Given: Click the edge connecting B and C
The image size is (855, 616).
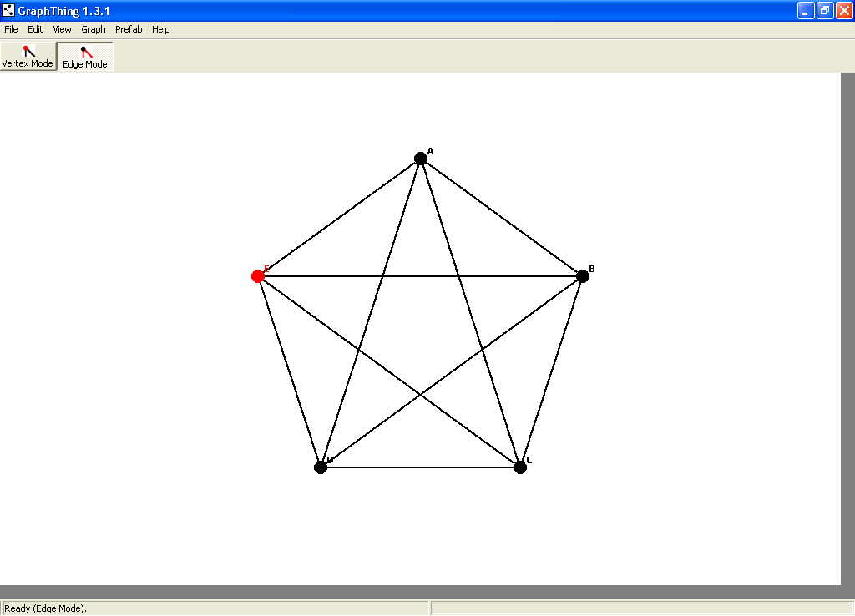Looking at the screenshot, I should click(x=553, y=369).
